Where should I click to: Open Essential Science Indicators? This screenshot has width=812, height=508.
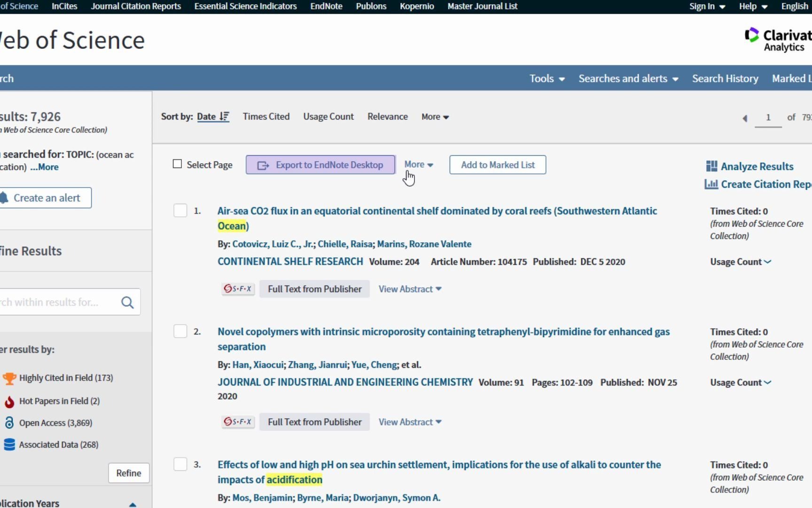245,7
